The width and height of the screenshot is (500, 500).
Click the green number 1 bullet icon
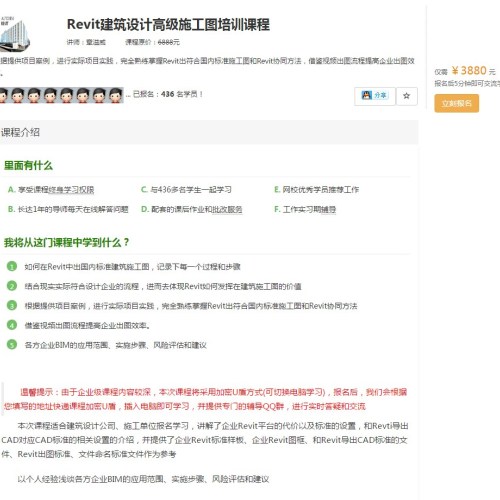12,266
